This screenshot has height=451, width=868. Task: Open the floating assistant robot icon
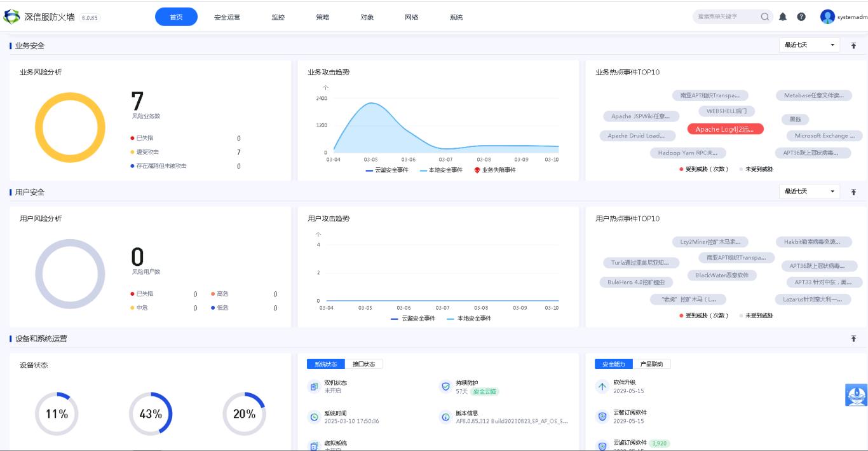point(856,395)
